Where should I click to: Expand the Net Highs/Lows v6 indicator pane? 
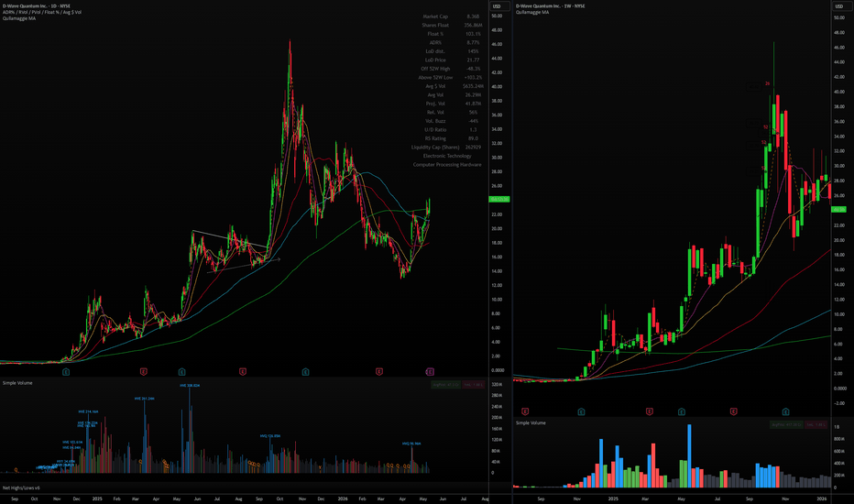[21, 488]
